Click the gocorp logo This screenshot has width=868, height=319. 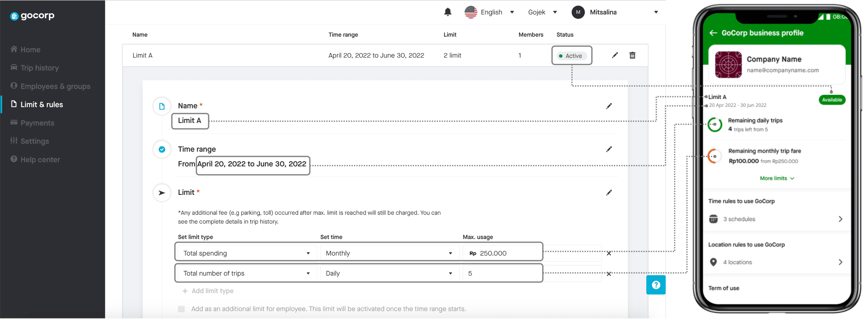[x=33, y=16]
